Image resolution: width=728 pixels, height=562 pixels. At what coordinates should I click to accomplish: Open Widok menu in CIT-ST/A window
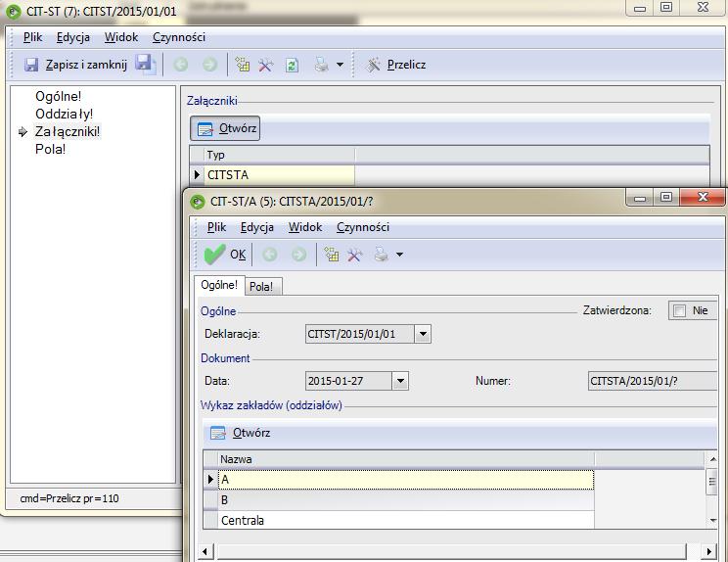click(305, 227)
